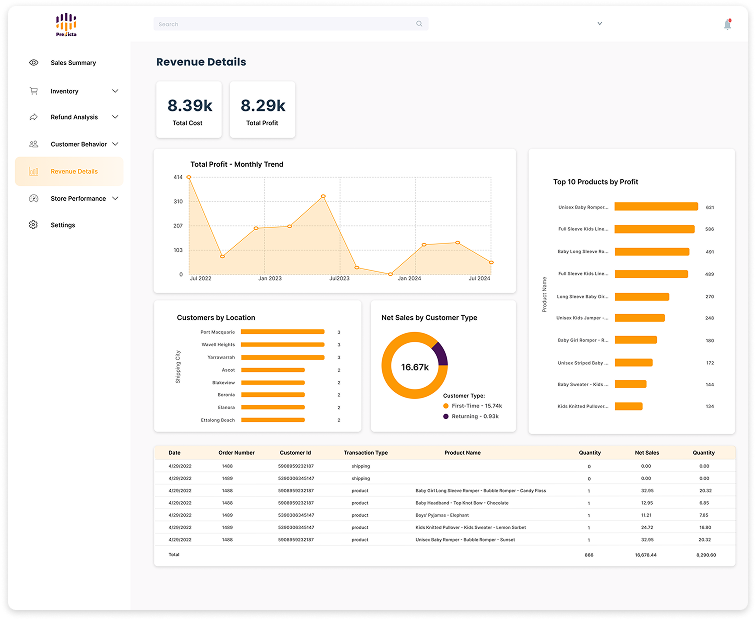Click the 'Jan 2023' axis label

coord(270,278)
